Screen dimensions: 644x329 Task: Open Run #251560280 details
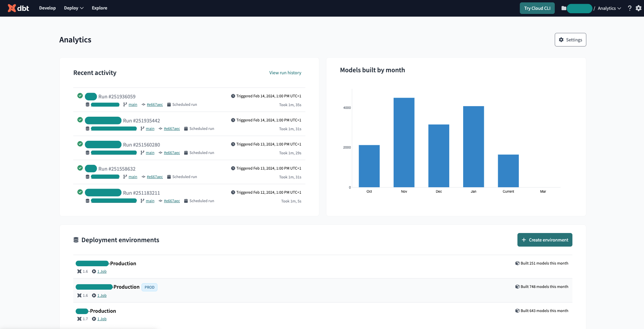point(141,144)
